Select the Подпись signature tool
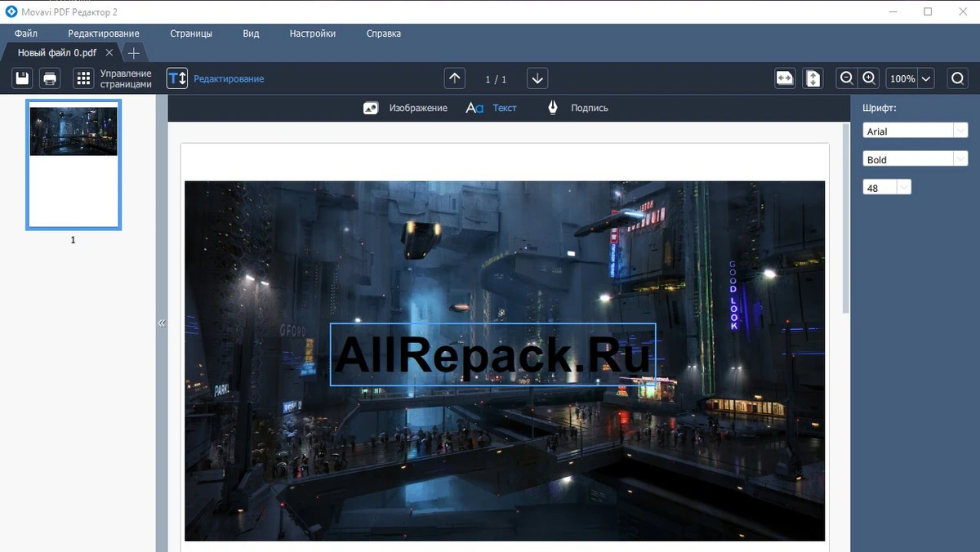The height and width of the screenshot is (552, 980). 577,108
